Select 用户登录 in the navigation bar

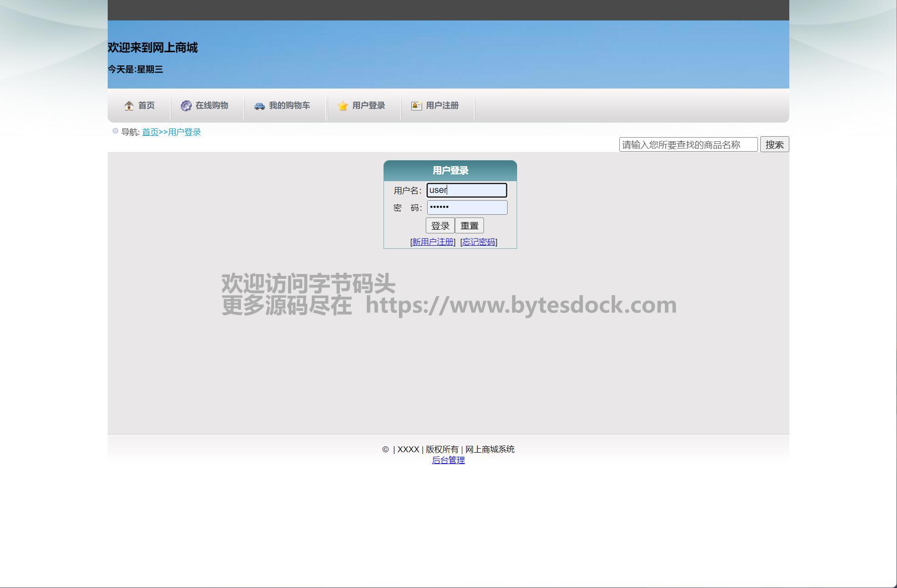tap(369, 105)
